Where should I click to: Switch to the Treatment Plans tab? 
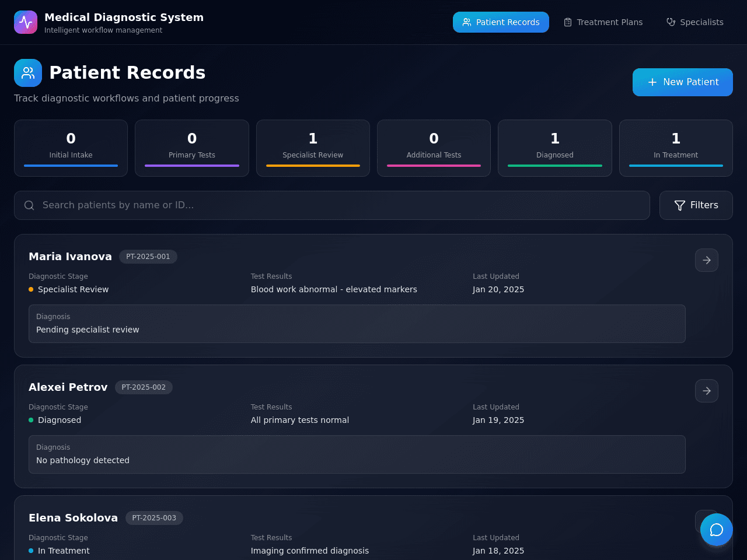point(603,22)
